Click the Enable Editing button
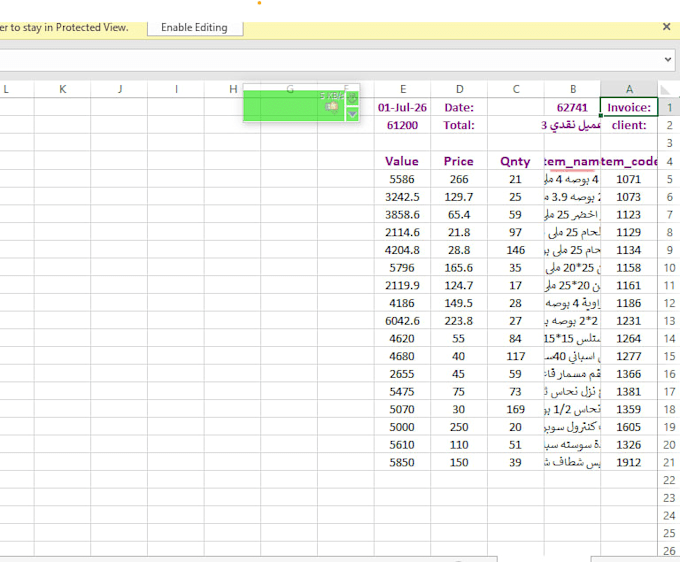The width and height of the screenshot is (680, 562). coord(195,28)
